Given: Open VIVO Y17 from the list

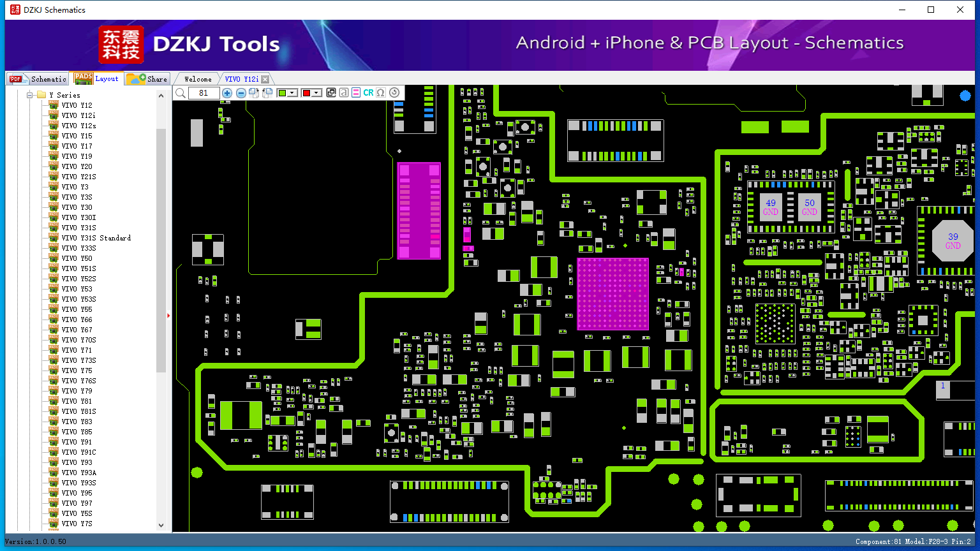Looking at the screenshot, I should tap(77, 146).
